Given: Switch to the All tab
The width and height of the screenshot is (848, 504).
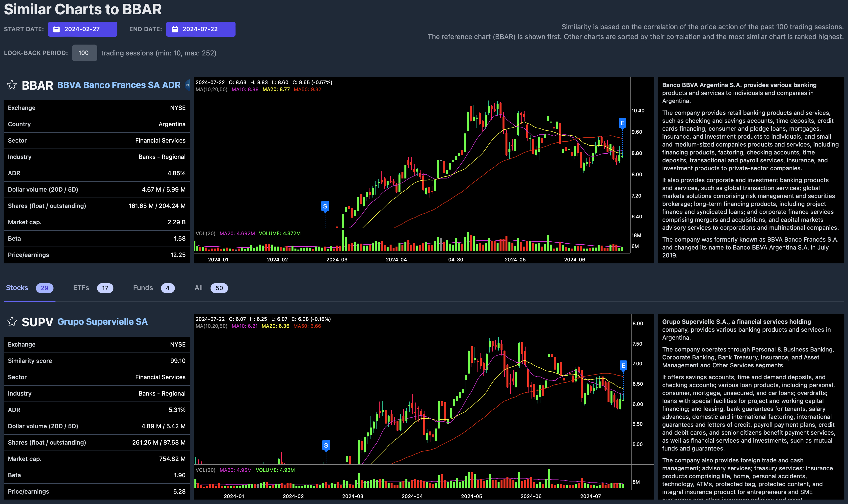Looking at the screenshot, I should coord(211,288).
